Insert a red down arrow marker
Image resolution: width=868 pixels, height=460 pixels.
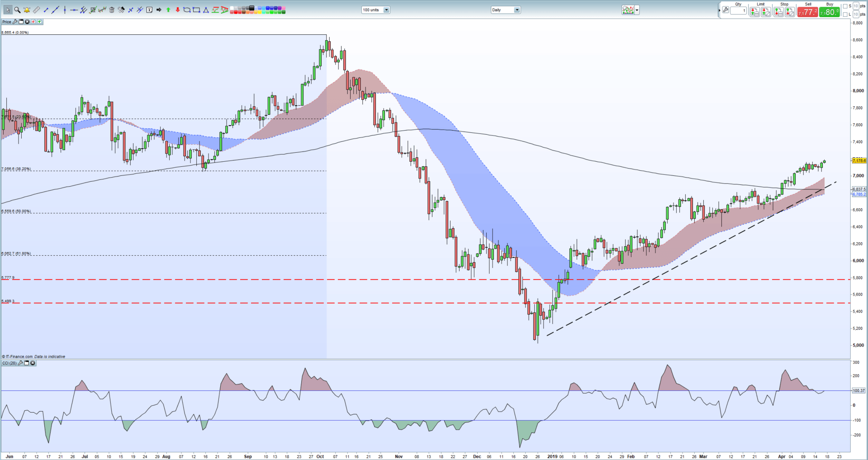point(178,10)
